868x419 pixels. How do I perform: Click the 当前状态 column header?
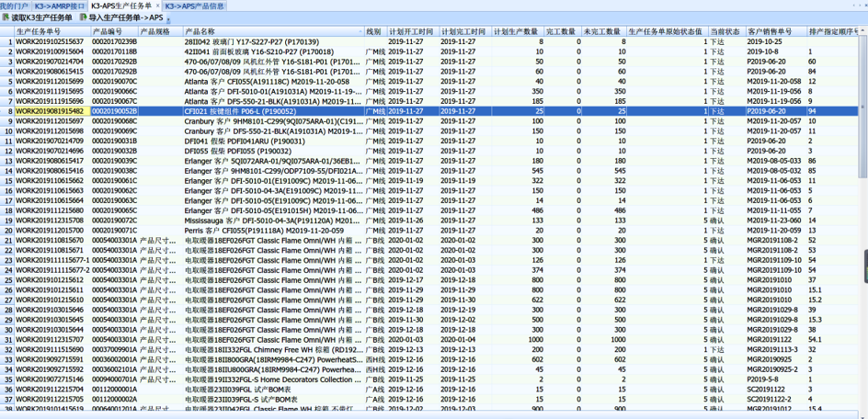pos(725,31)
